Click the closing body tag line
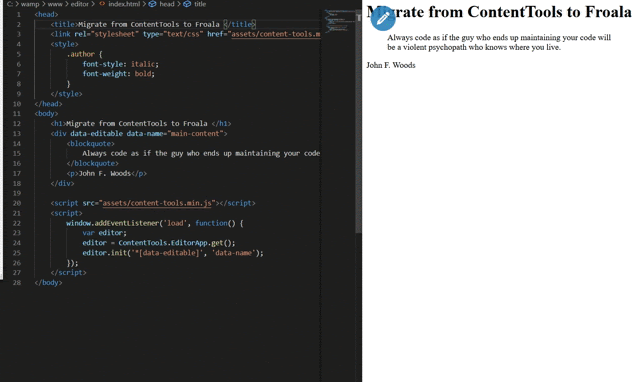Image resolution: width=640 pixels, height=382 pixels. 48,283
